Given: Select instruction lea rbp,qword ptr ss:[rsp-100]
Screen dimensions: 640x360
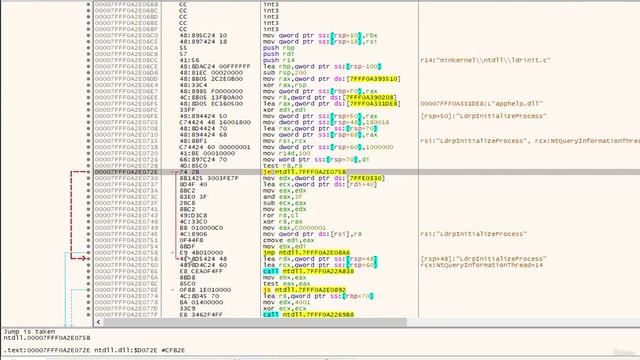Looking at the screenshot, I should click(x=322, y=67).
